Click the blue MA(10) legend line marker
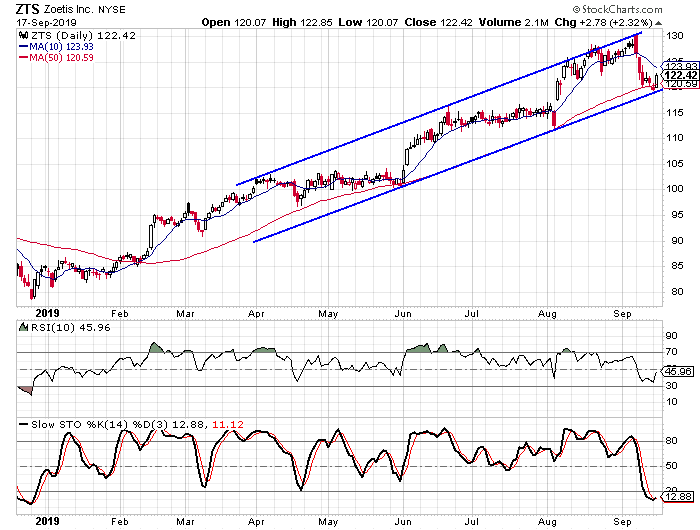The width and height of the screenshot is (700, 530). (25, 48)
